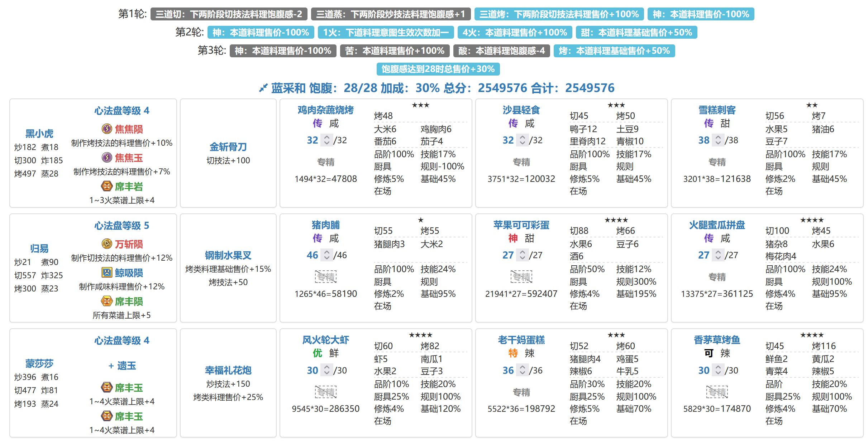Click the 饱腹感达到28时总售价+30% badge
Image resolution: width=868 pixels, height=444 pixels.
pos(438,69)
